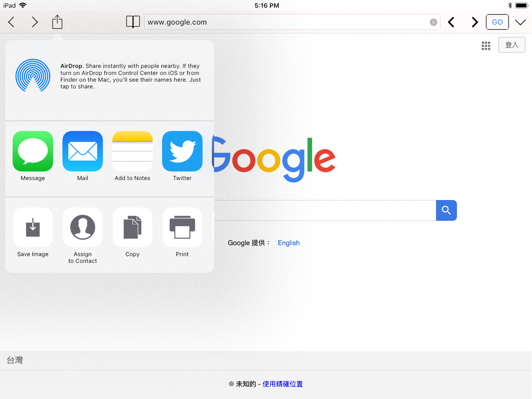Viewport: 532px width, 399px height.
Task: Tap the Google search text box
Action: (x=325, y=210)
